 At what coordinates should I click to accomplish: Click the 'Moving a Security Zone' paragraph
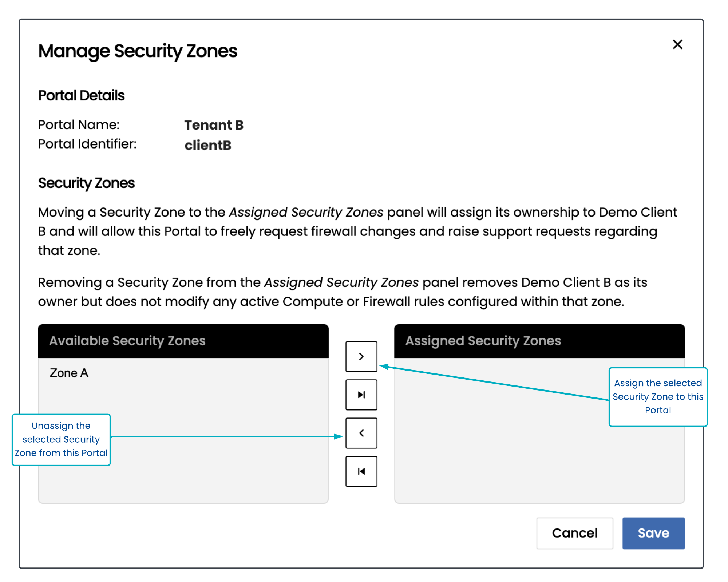click(x=357, y=231)
